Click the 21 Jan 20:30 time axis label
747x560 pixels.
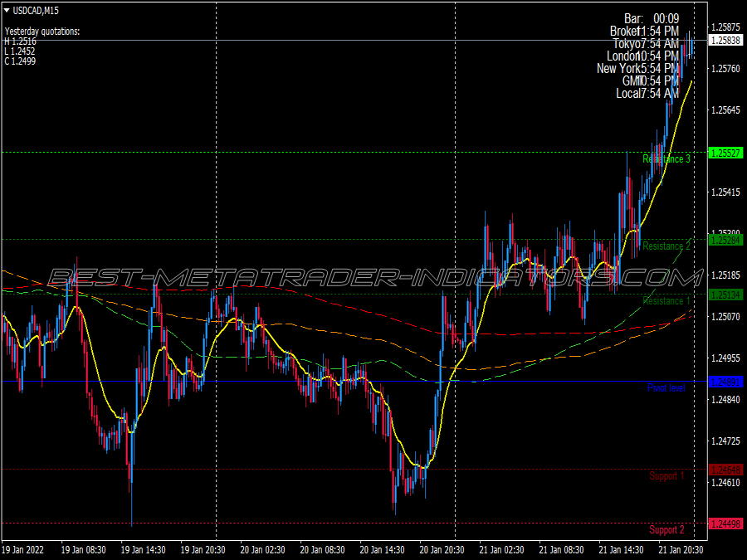click(x=681, y=549)
